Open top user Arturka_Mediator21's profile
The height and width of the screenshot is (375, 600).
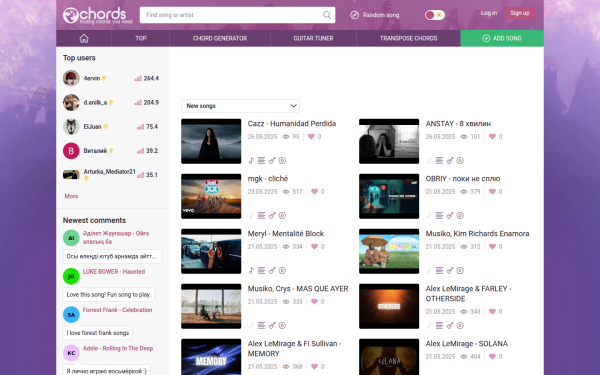click(109, 172)
